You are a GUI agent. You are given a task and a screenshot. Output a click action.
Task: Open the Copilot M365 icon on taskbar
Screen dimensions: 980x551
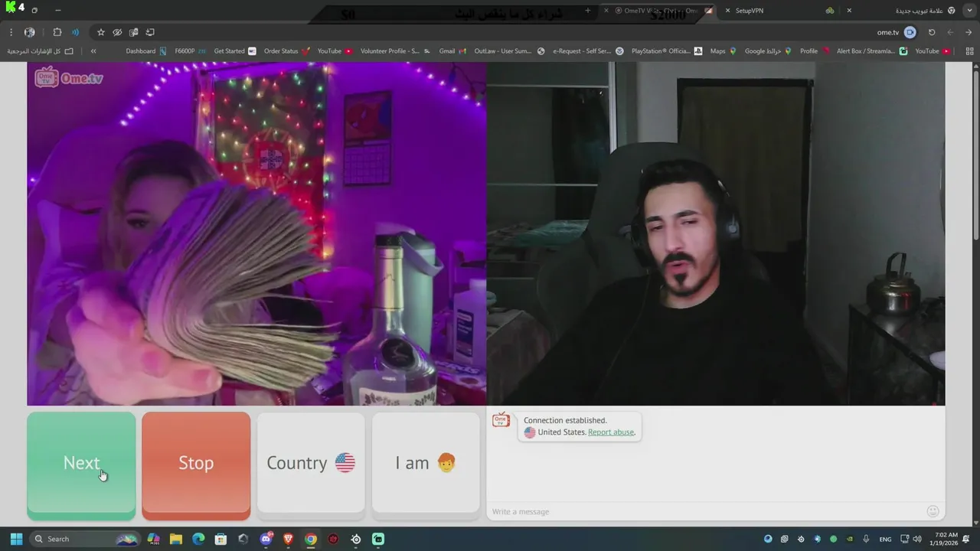coord(153,539)
